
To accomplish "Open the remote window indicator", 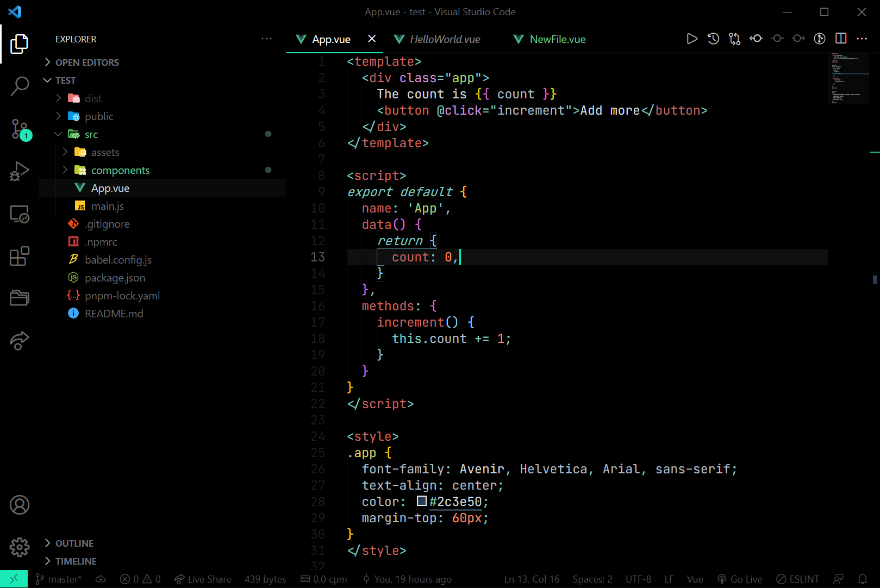I will tap(14, 579).
